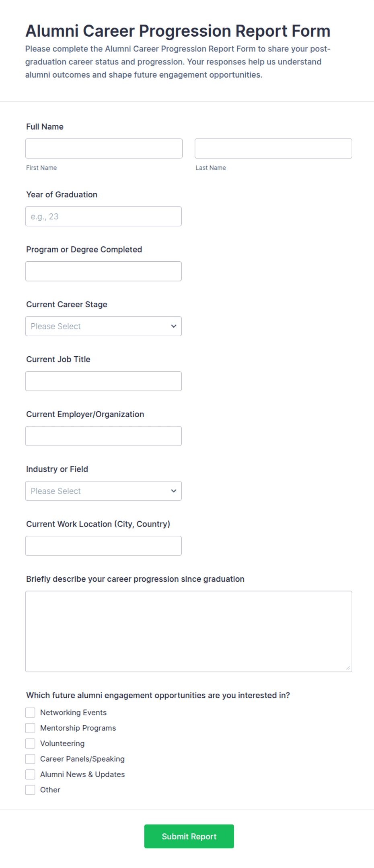Check Alumni News & Updates

coord(30,775)
